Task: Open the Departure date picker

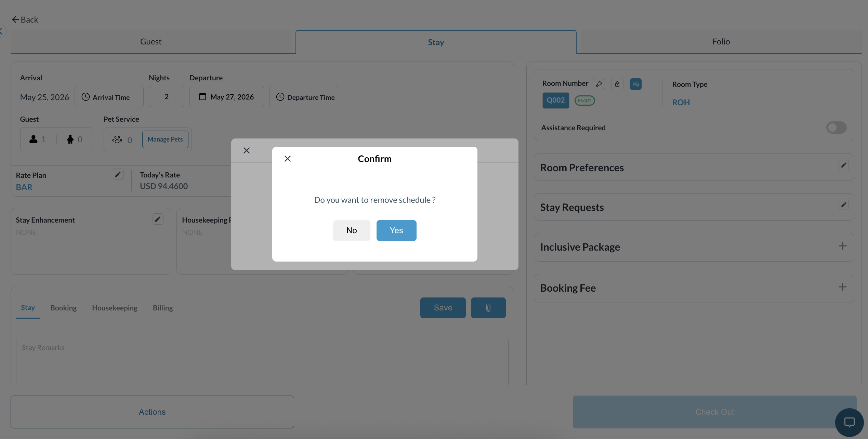Action: tap(227, 97)
